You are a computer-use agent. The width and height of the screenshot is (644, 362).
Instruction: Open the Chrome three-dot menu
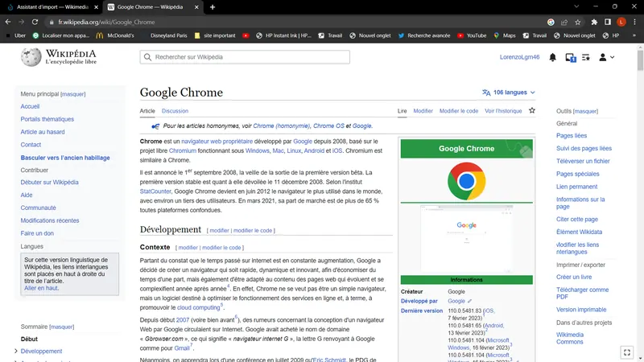pyautogui.click(x=635, y=23)
